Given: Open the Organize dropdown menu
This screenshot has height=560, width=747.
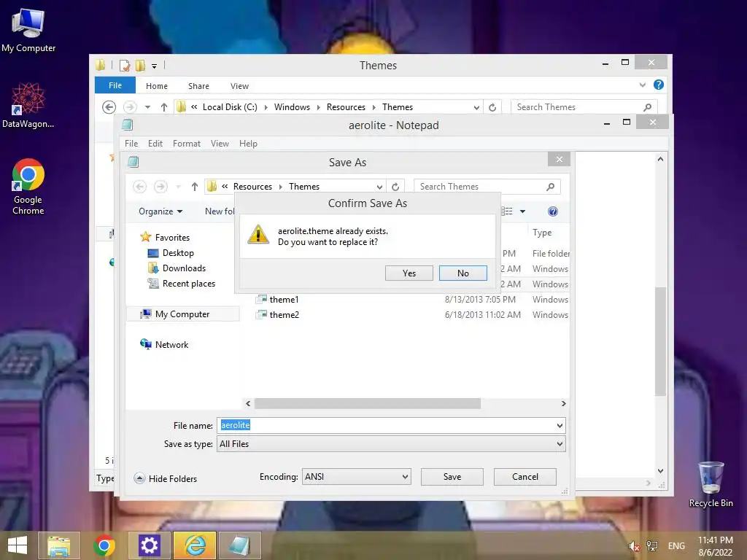Looking at the screenshot, I should point(160,211).
